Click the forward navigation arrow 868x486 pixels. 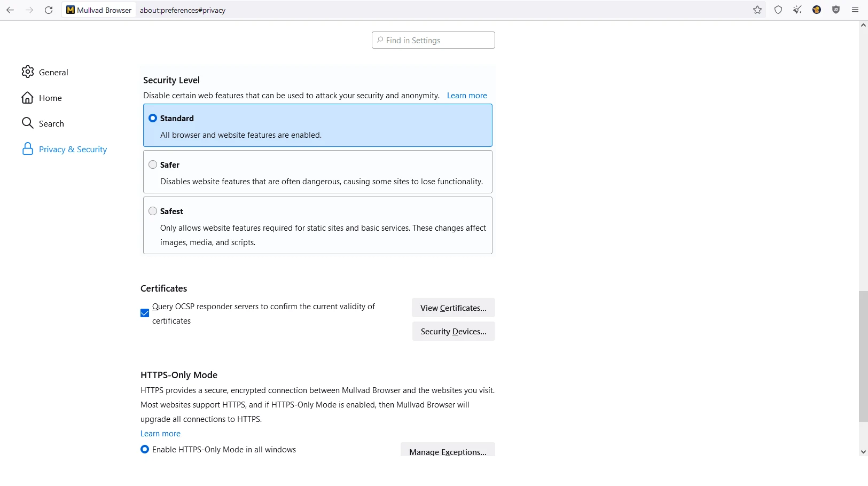click(29, 10)
